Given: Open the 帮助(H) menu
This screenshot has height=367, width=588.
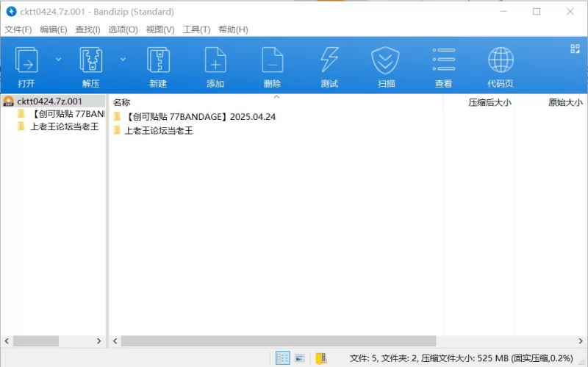Looking at the screenshot, I should point(233,29).
